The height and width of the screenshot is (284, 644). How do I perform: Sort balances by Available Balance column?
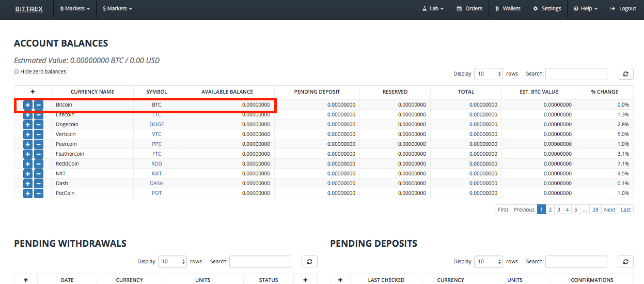click(227, 92)
